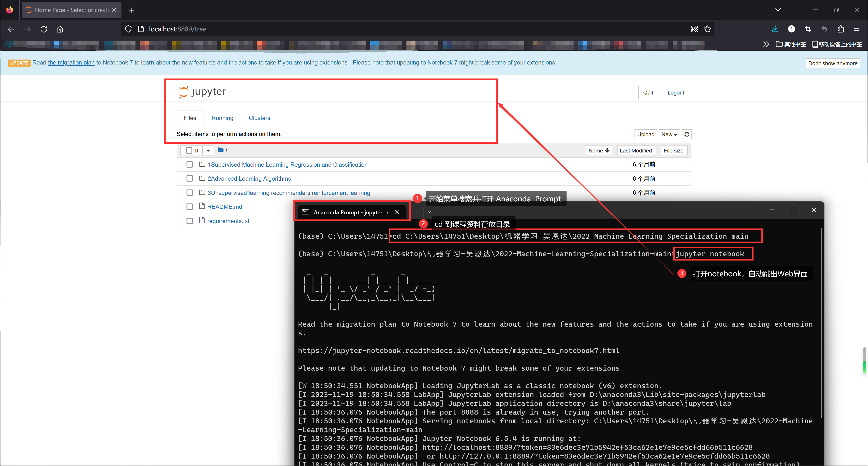Open Firefox hamburger application menu
This screenshot has height=466, width=868.
[x=856, y=29]
